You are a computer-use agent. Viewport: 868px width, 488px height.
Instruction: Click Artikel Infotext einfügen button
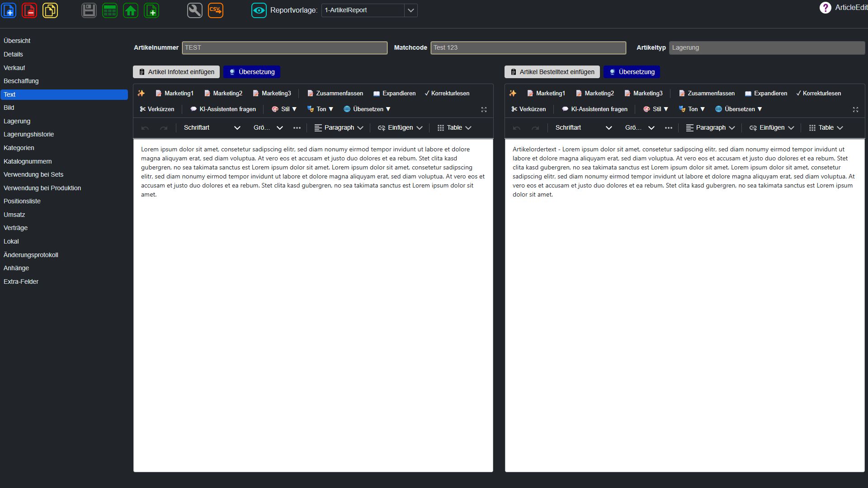click(x=176, y=72)
